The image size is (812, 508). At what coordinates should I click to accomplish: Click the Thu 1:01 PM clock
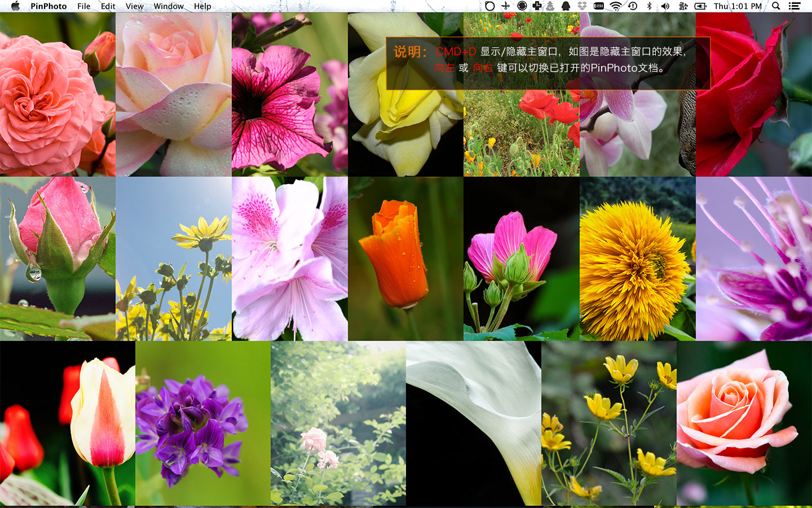pyautogui.click(x=738, y=6)
